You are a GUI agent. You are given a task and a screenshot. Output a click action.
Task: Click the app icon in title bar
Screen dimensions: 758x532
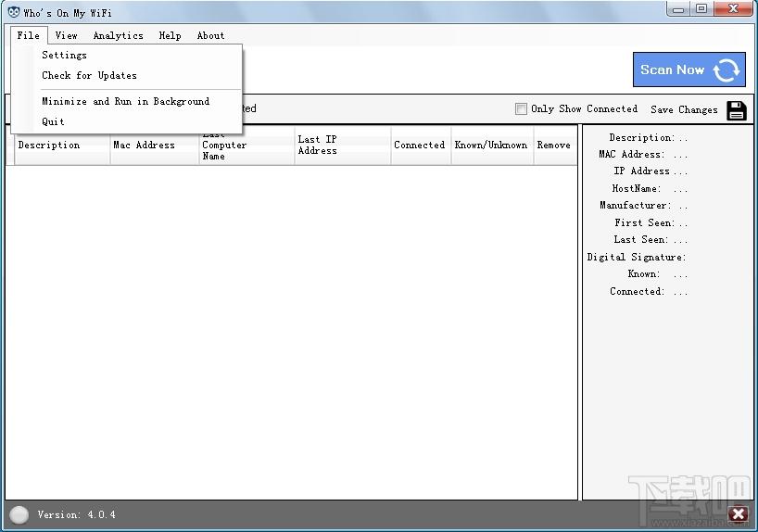pyautogui.click(x=14, y=12)
